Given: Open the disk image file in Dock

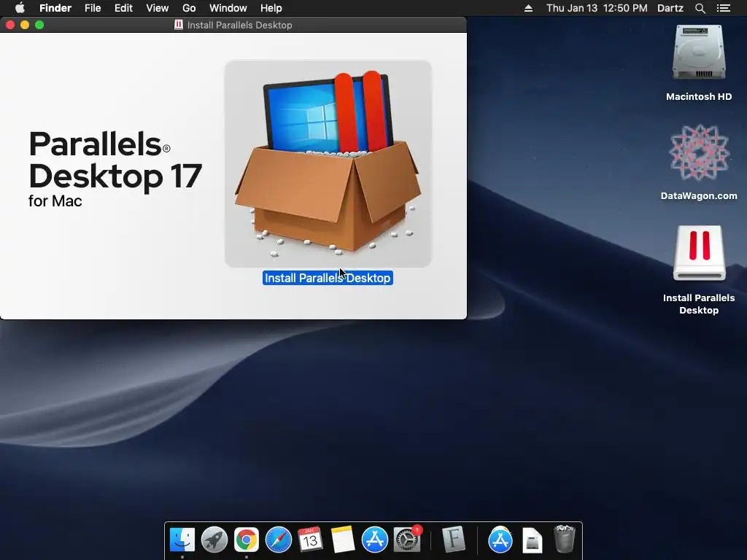Looking at the screenshot, I should (532, 540).
